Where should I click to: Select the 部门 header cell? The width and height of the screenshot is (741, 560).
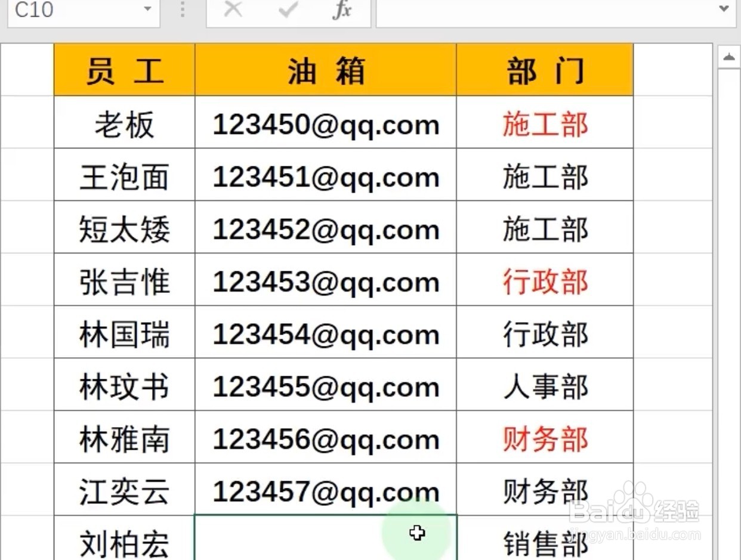[544, 69]
